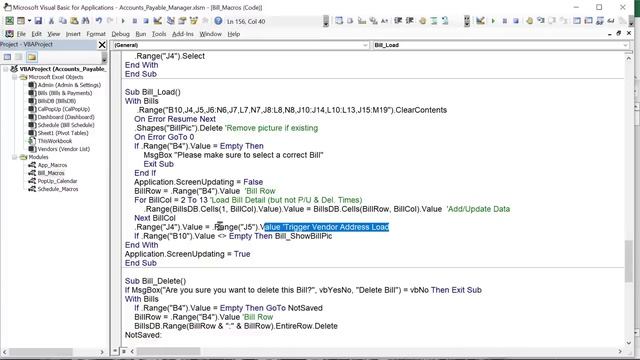Click the Reset square in the Debug toolbar

tap(516, 21)
